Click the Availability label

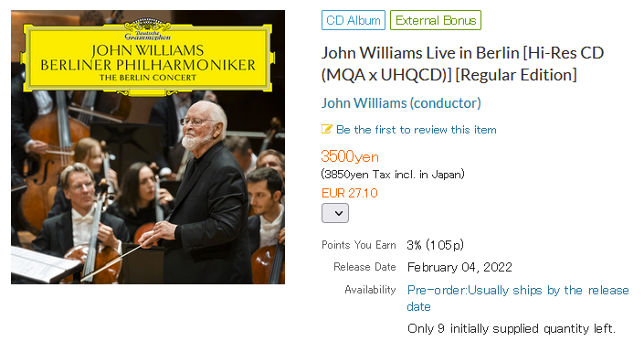[x=370, y=290]
